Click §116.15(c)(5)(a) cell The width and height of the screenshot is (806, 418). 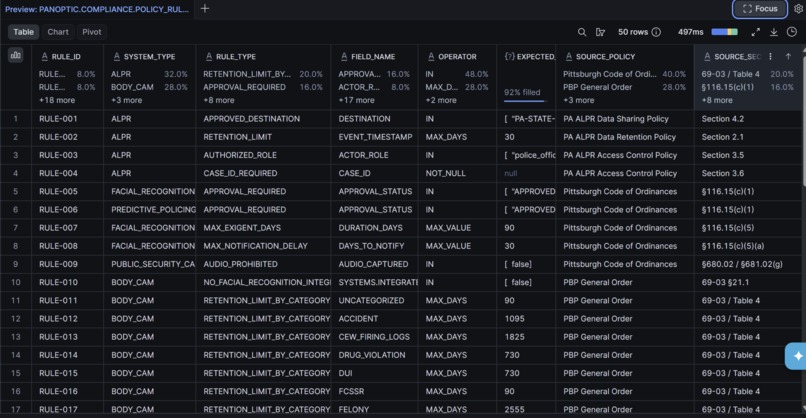[747, 246]
